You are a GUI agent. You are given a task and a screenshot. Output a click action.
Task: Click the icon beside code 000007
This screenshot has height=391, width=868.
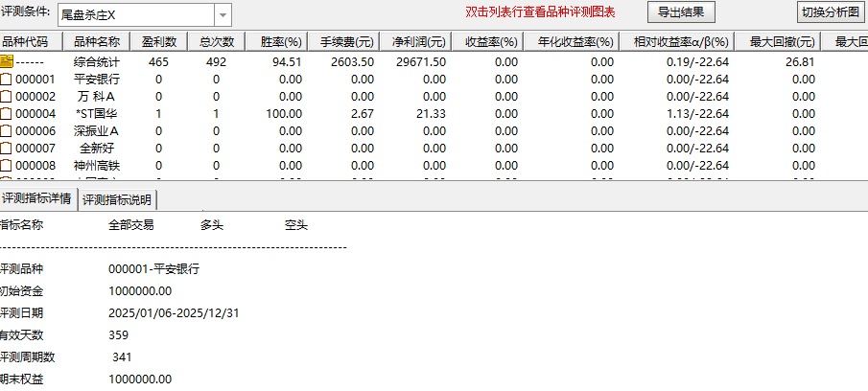point(6,149)
